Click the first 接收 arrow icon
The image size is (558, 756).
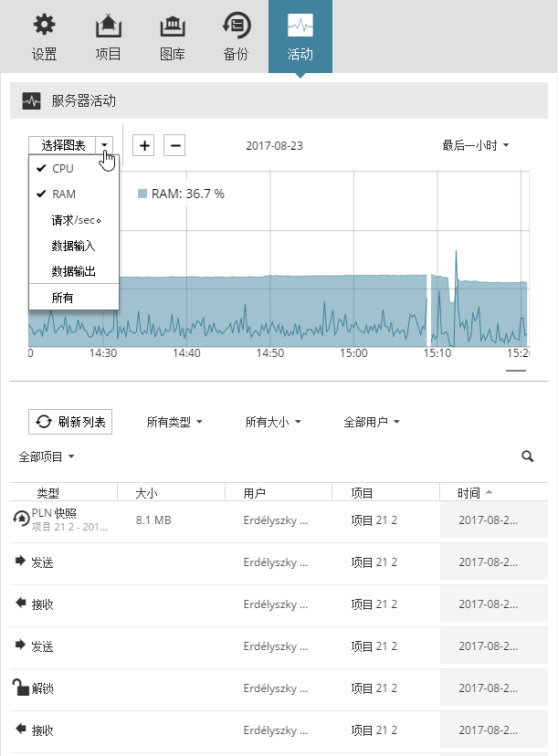pos(20,603)
